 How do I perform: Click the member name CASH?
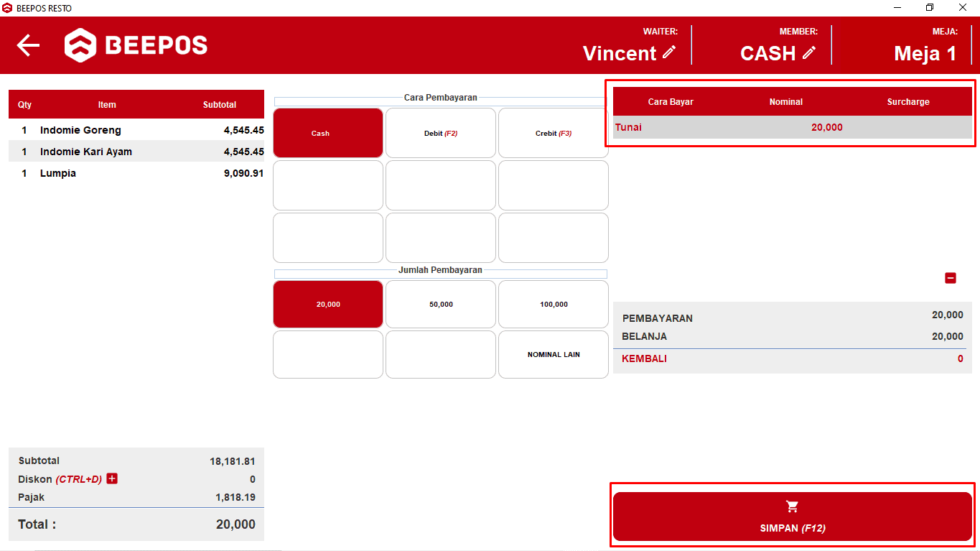click(x=768, y=53)
